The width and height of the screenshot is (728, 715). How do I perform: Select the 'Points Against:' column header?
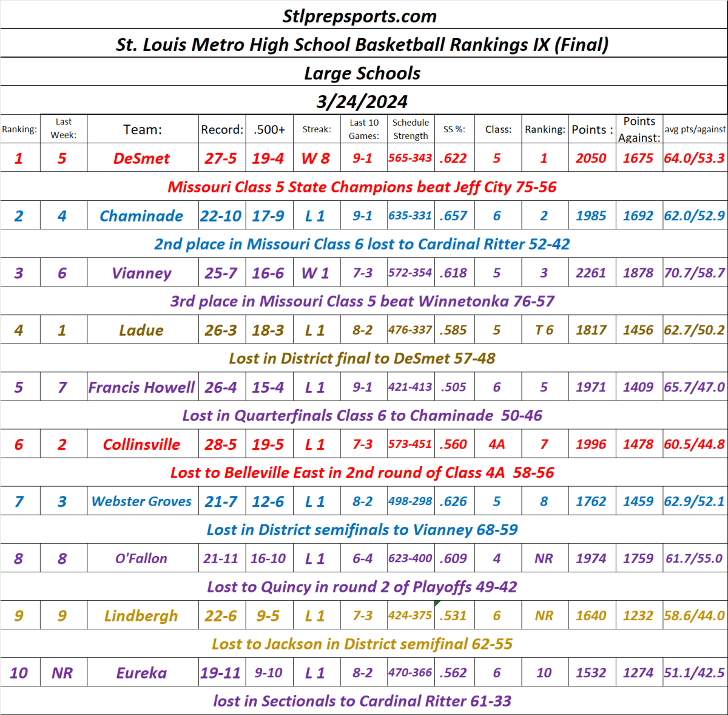point(639,129)
